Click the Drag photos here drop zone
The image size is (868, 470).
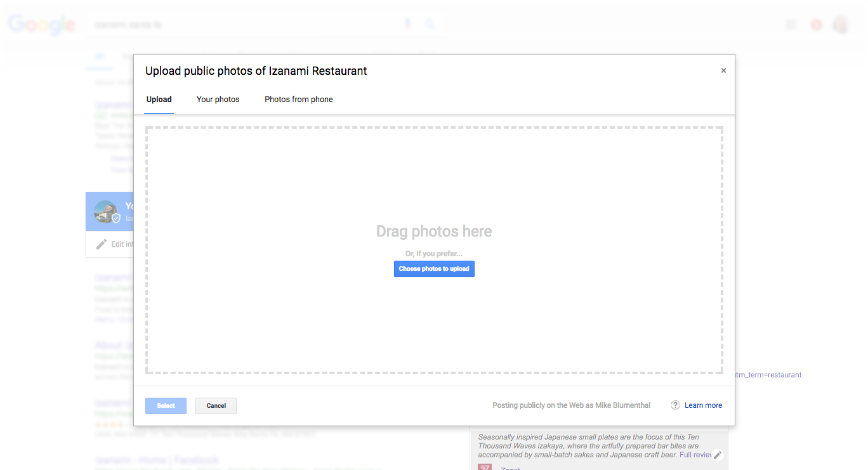pos(434,250)
